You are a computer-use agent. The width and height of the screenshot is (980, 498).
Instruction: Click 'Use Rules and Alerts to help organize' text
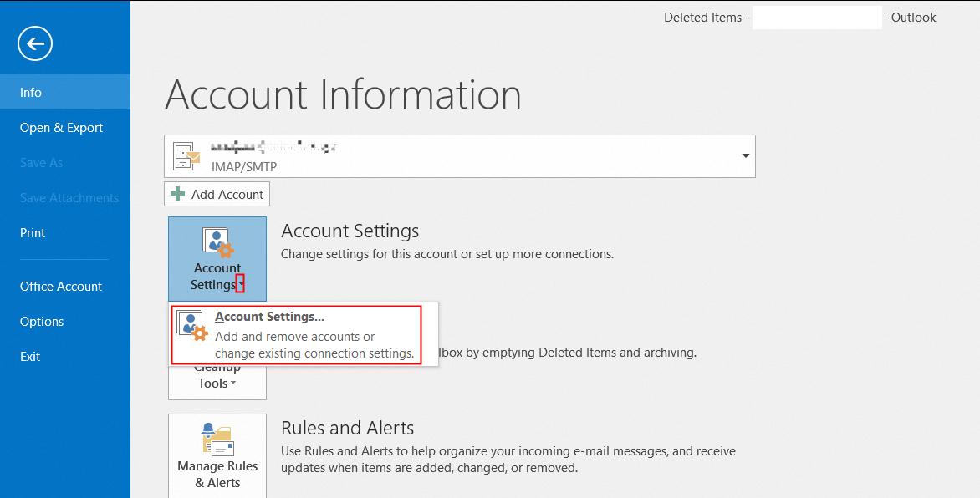(x=508, y=460)
